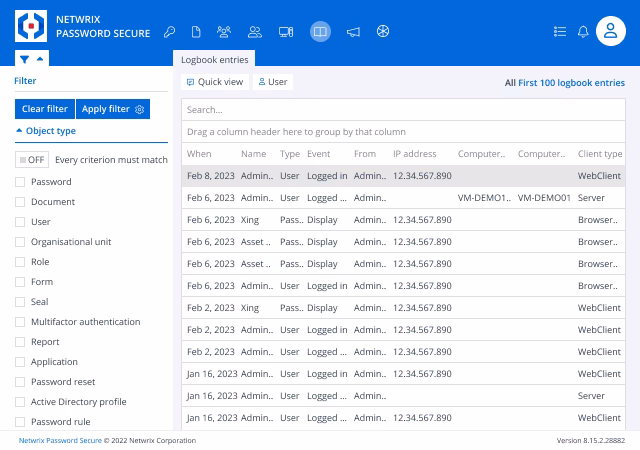Image resolution: width=640 pixels, height=450 pixels.
Task: Open the Organisational structure icon
Action: (x=224, y=32)
